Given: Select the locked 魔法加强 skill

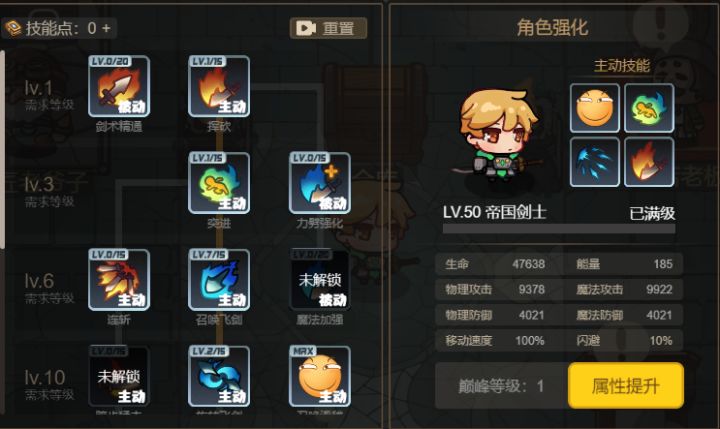Looking at the screenshot, I should coord(320,280).
